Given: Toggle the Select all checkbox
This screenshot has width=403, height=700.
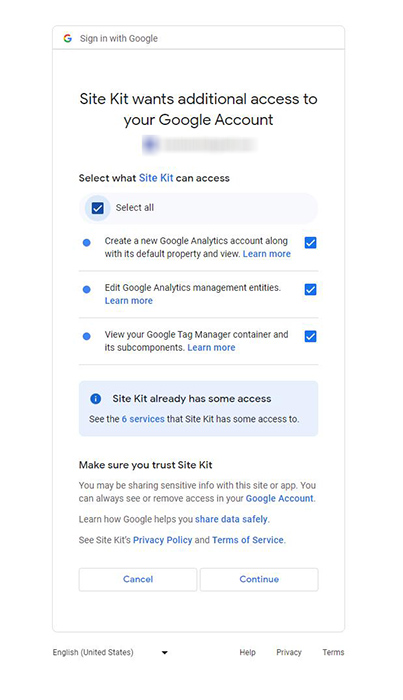Looking at the screenshot, I should (97, 208).
